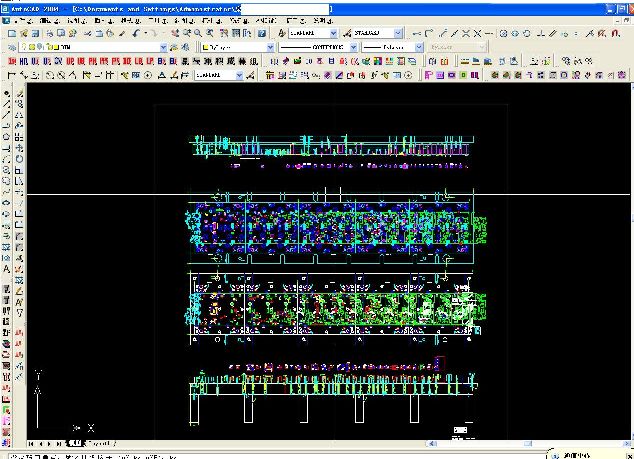The height and width of the screenshot is (459, 634).
Task: Open the Insert menu
Action: click(x=104, y=20)
